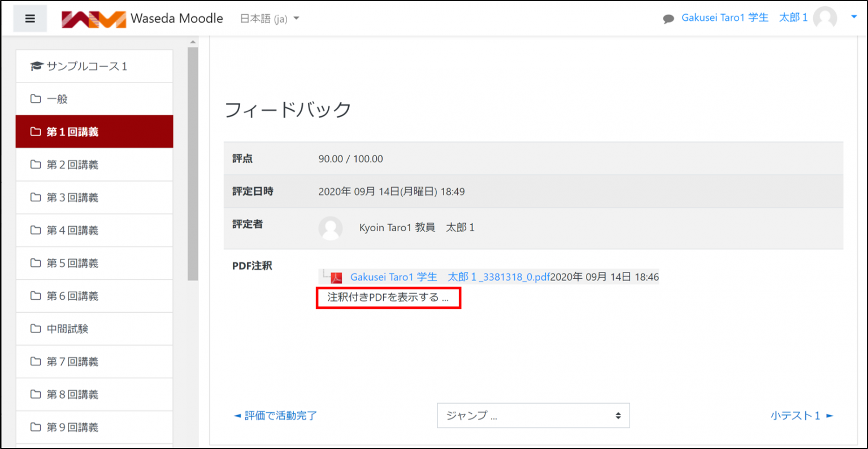Click the user profile avatar

[824, 18]
